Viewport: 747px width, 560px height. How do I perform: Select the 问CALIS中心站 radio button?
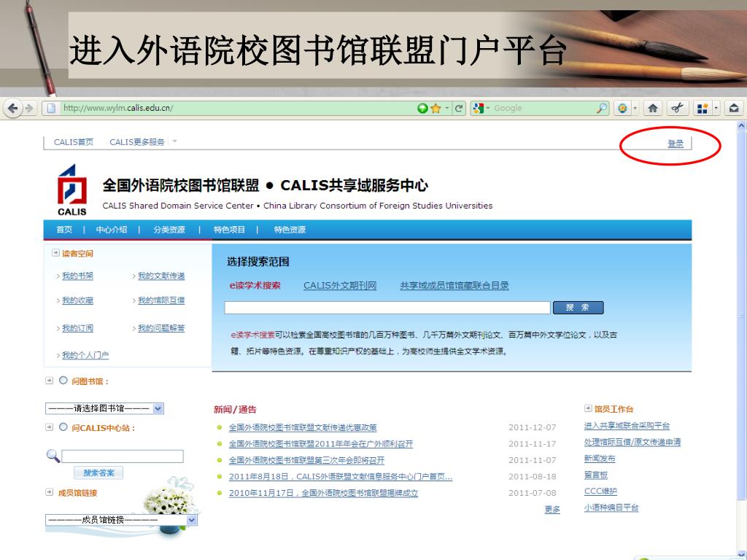(x=63, y=427)
